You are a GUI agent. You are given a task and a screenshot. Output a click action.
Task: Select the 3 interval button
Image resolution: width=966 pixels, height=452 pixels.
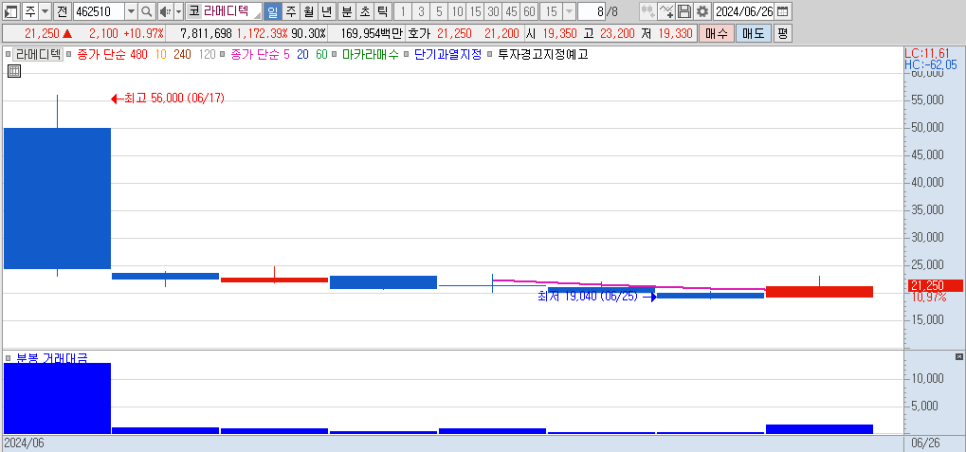click(421, 12)
